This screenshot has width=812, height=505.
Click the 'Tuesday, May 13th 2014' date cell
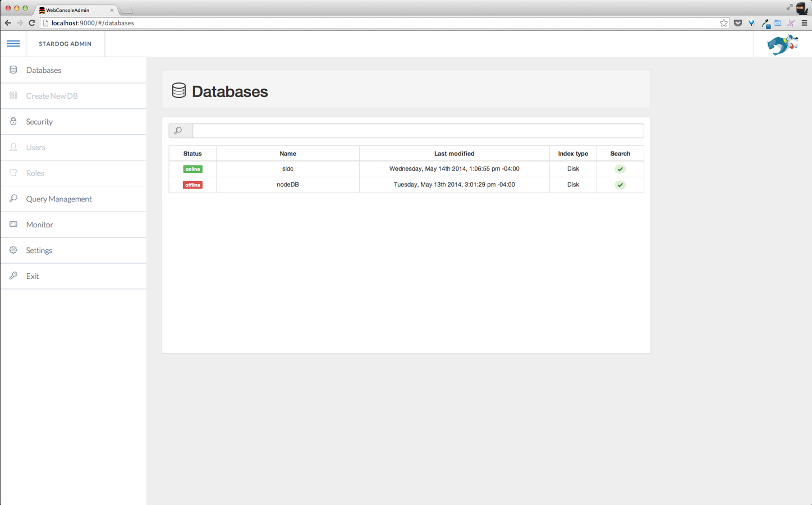tap(455, 185)
